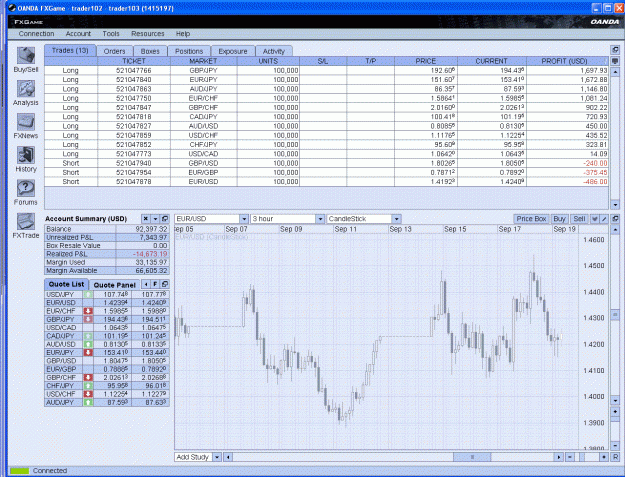The width and height of the screenshot is (625, 477).
Task: Sort trades by TICKET column header
Action: (x=134, y=61)
